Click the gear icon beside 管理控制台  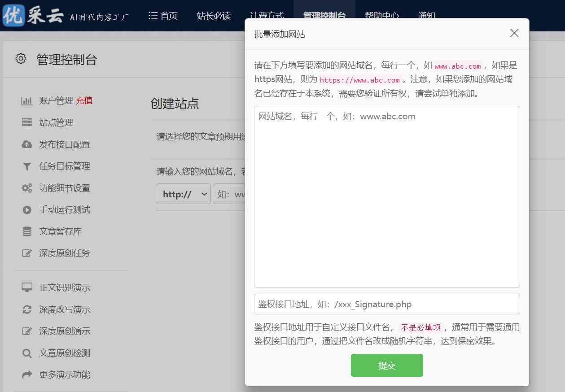tap(21, 59)
